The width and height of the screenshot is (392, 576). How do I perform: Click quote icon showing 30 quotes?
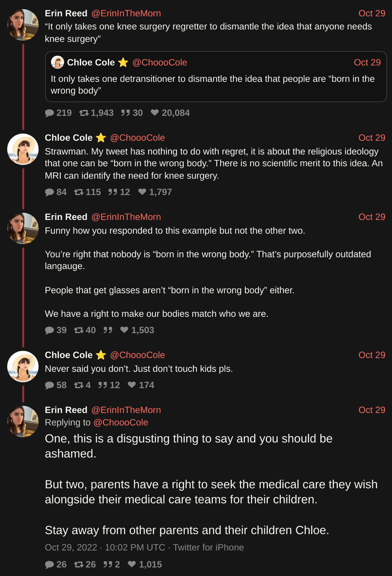[125, 113]
